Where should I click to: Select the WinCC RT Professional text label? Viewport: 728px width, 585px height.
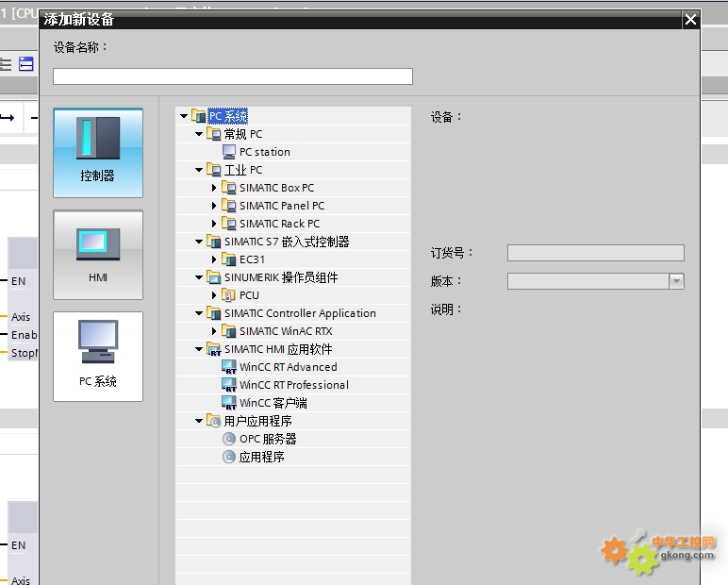click(x=294, y=385)
